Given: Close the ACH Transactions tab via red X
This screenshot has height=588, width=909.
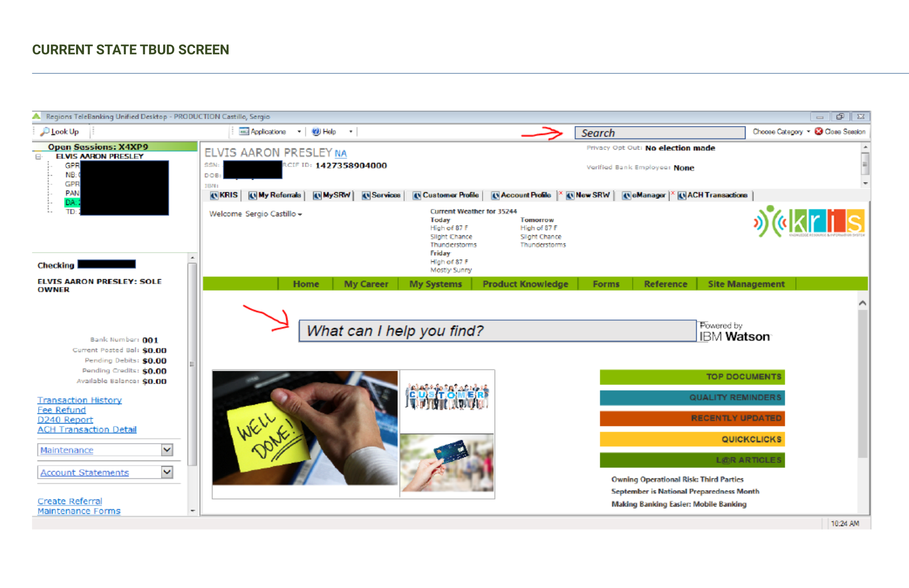Looking at the screenshot, I should click(673, 193).
